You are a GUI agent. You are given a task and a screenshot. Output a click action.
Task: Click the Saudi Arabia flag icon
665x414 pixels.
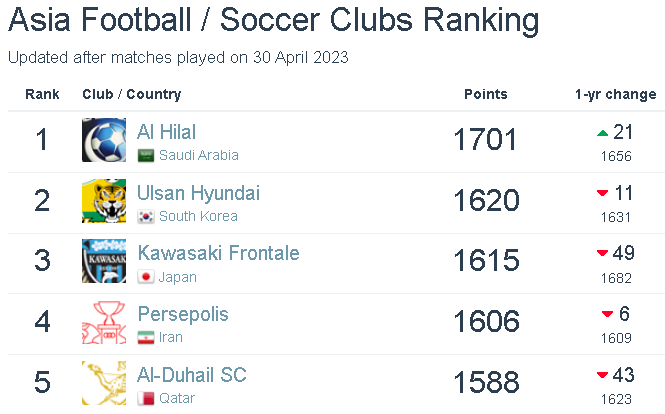click(x=146, y=156)
